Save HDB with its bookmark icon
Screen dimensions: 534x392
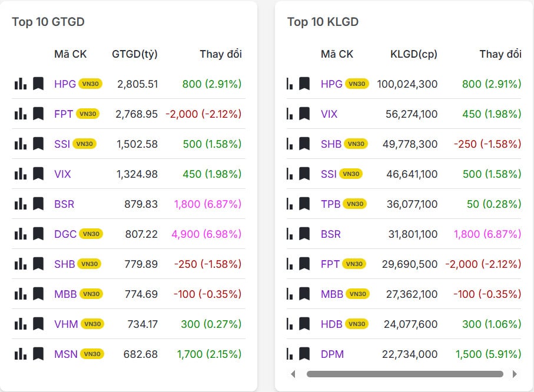coord(304,324)
